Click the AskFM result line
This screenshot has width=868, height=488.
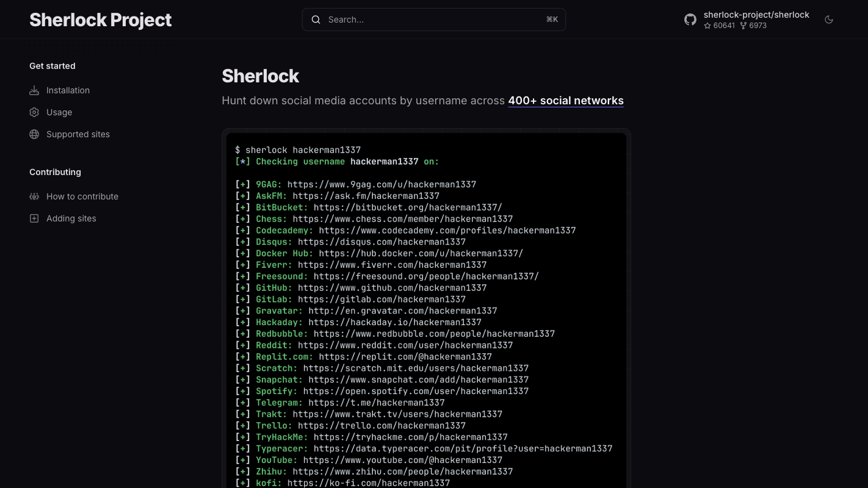tap(337, 196)
